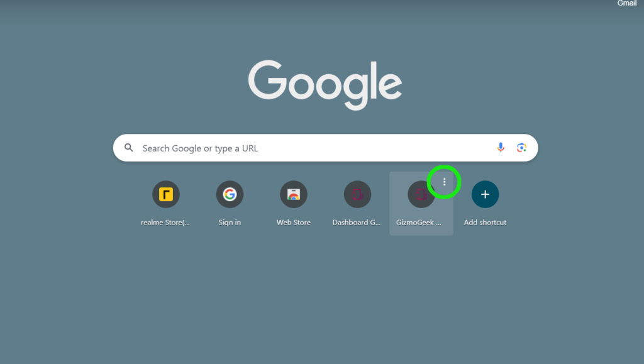The width and height of the screenshot is (644, 364).
Task: Open the realme Store shortcut icon
Action: tap(166, 194)
